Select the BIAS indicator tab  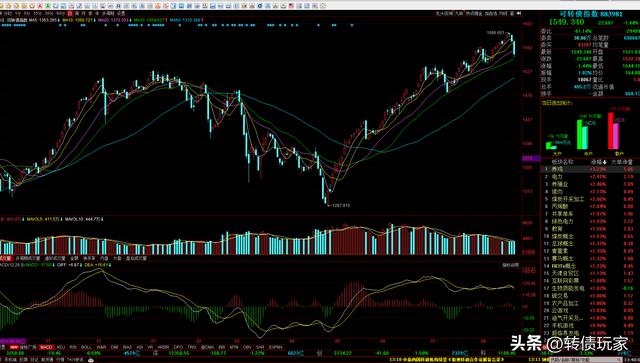point(127,347)
